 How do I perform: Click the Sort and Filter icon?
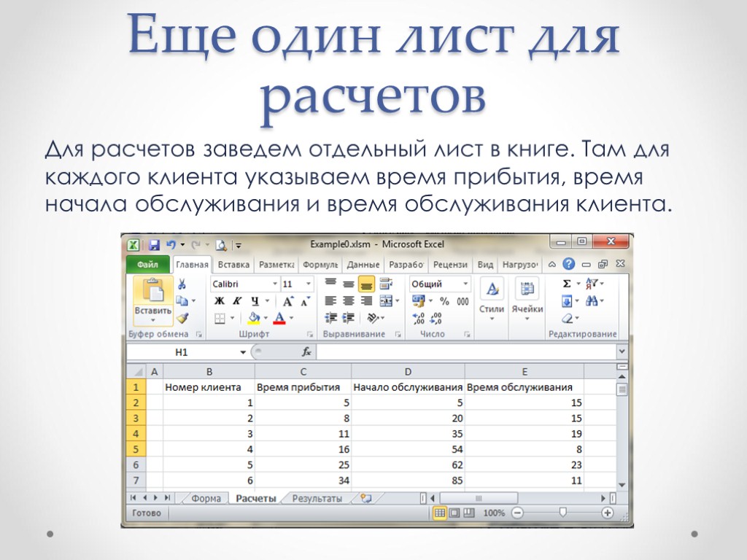pos(591,284)
